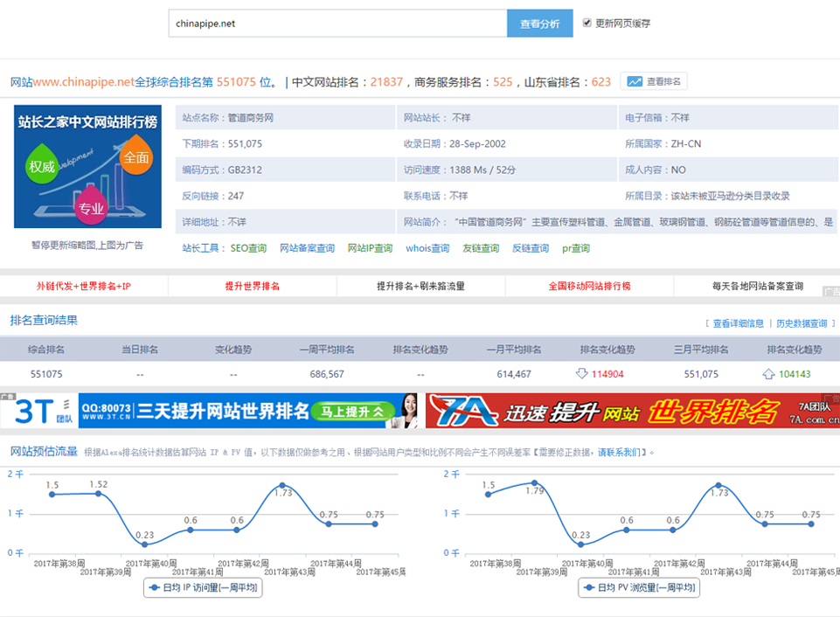The image size is (840, 617).
Task: Click the red down arrow beside 114904
Action: click(x=582, y=374)
